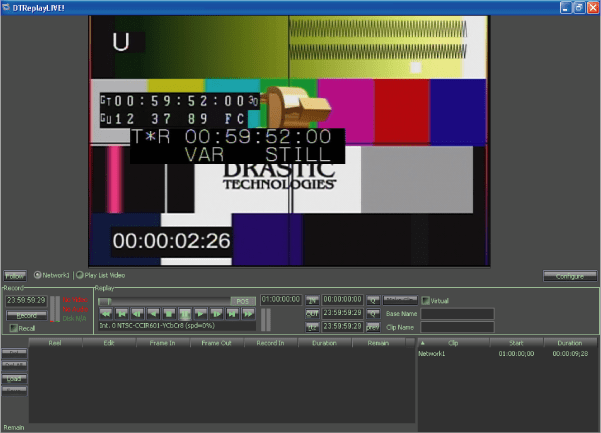Screen dimensions: 601x433
Task: Click the button below the OUT button
Action: (x=312, y=327)
